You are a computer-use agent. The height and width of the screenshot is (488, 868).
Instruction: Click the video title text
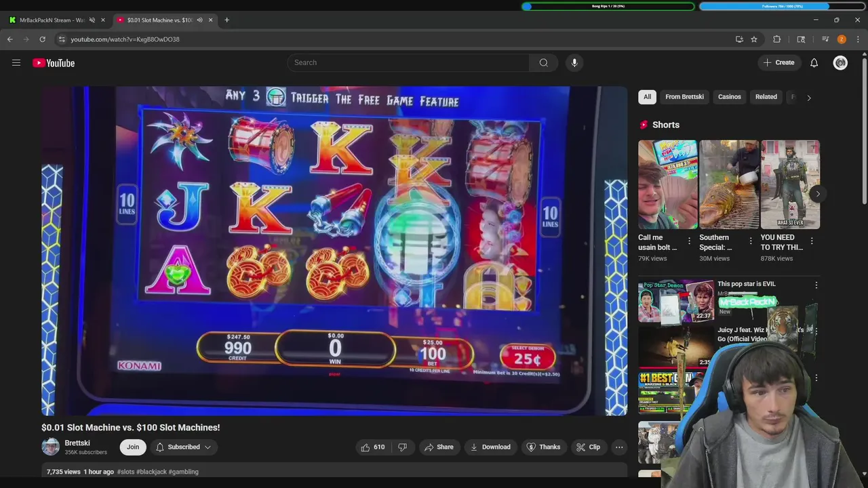click(x=130, y=428)
